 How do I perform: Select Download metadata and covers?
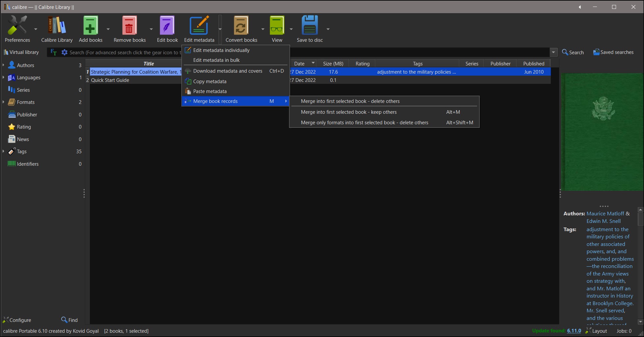pos(236,71)
